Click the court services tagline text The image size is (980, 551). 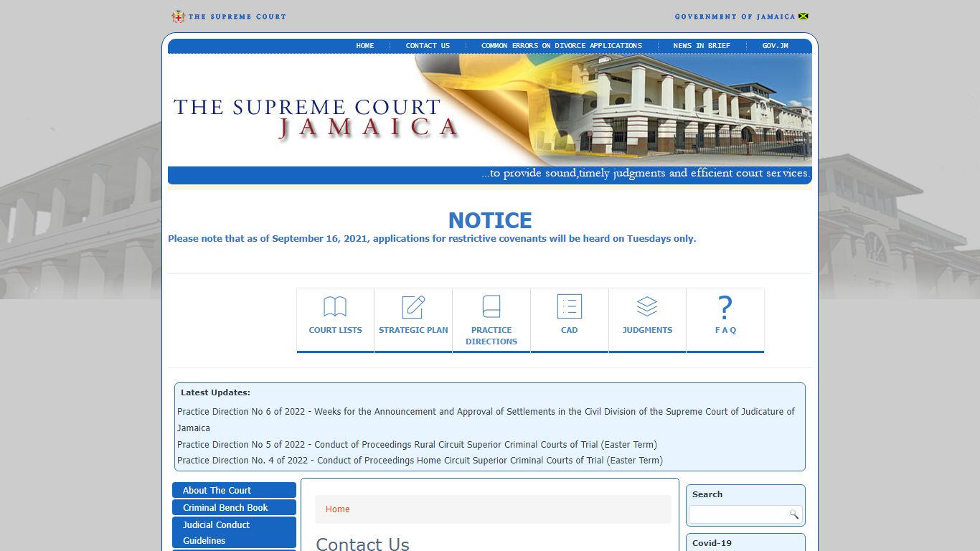[x=646, y=174]
